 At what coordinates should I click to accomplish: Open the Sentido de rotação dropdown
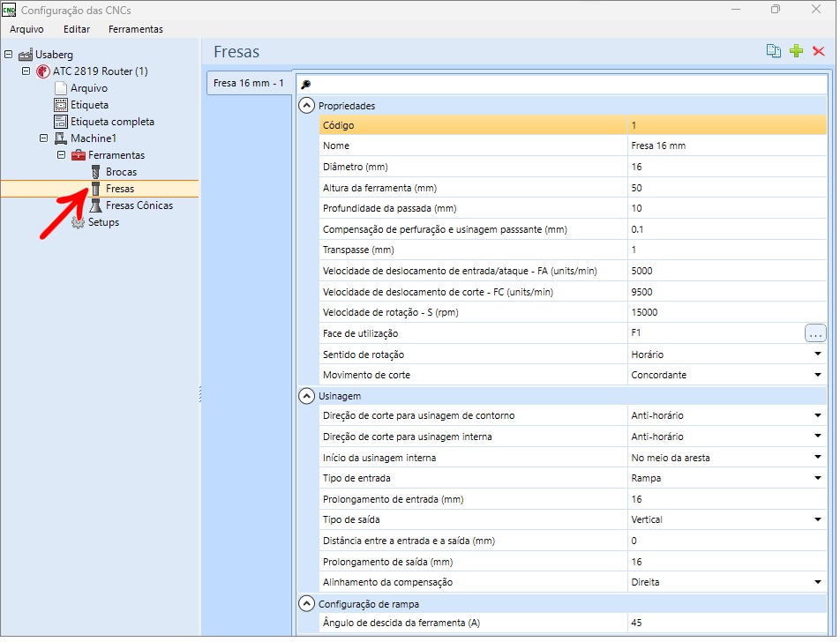pyautogui.click(x=817, y=354)
